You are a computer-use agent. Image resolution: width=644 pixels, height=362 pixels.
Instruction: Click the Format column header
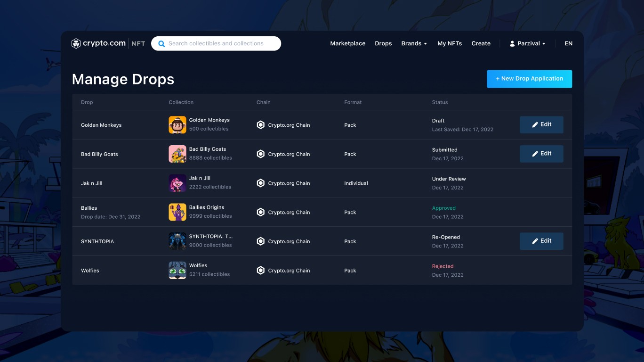353,102
